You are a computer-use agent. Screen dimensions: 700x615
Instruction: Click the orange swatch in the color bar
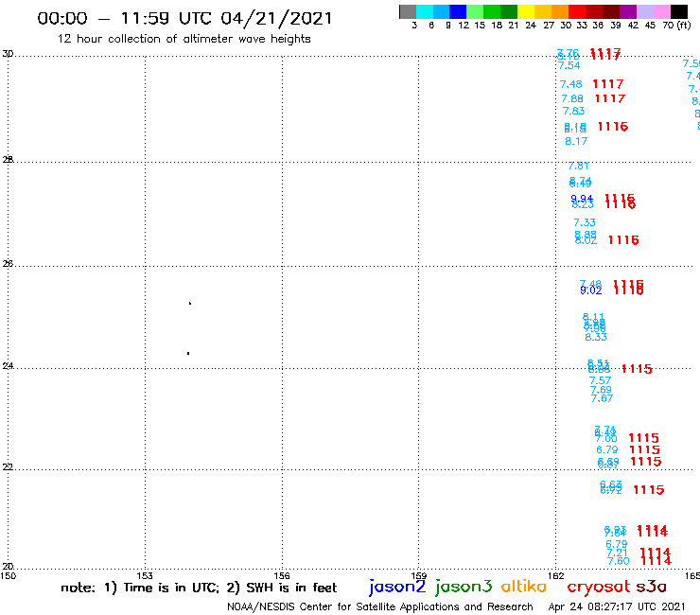click(560, 11)
